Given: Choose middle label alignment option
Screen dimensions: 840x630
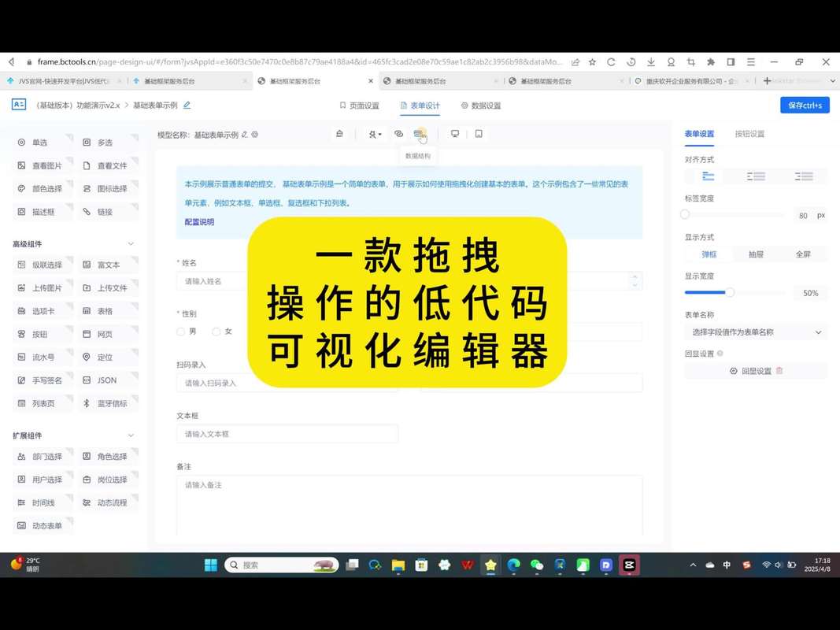Looking at the screenshot, I should (x=756, y=176).
